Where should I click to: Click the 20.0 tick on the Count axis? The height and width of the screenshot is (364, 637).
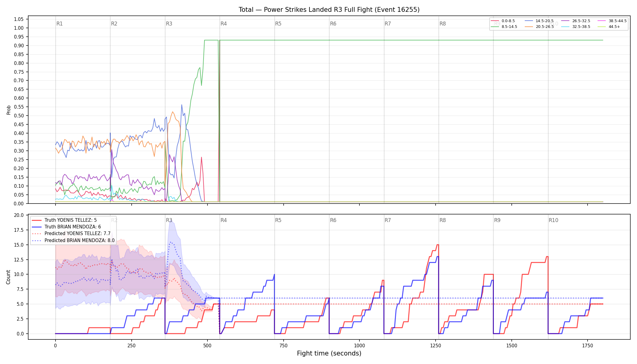pos(19,215)
